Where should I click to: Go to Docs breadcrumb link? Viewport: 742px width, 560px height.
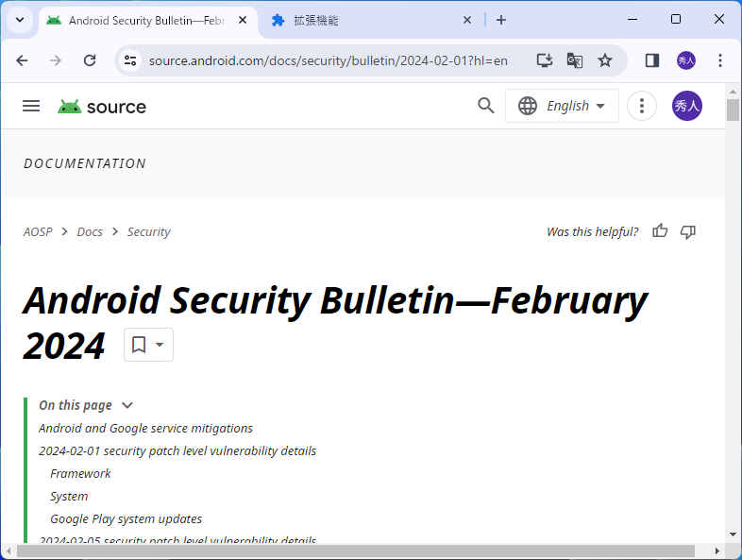click(90, 232)
